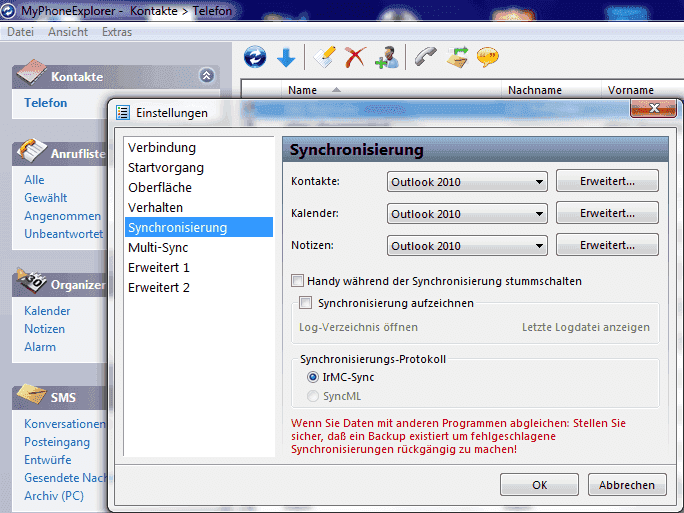Collapse the Kontakte sidebar panel chevron

click(x=207, y=75)
